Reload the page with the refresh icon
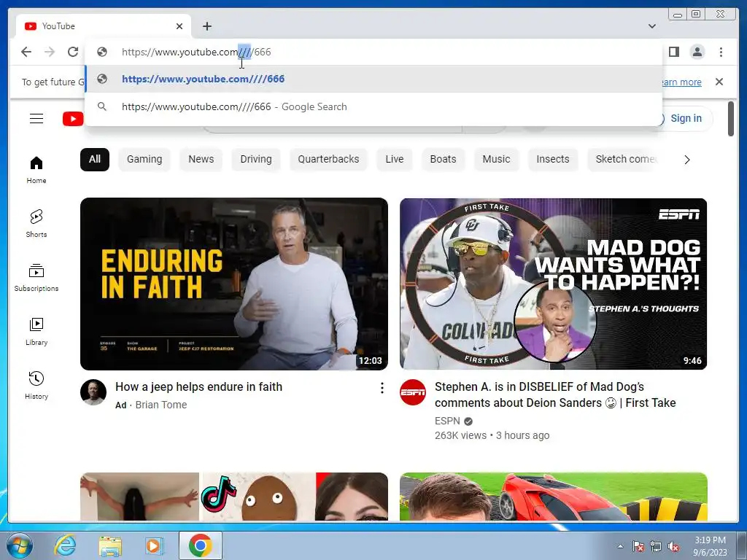The image size is (747, 560). click(73, 52)
